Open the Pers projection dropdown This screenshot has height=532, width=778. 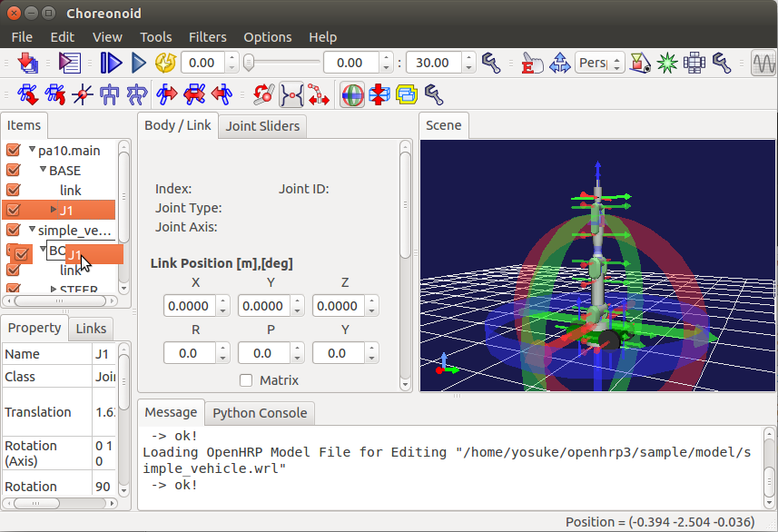coord(599,63)
